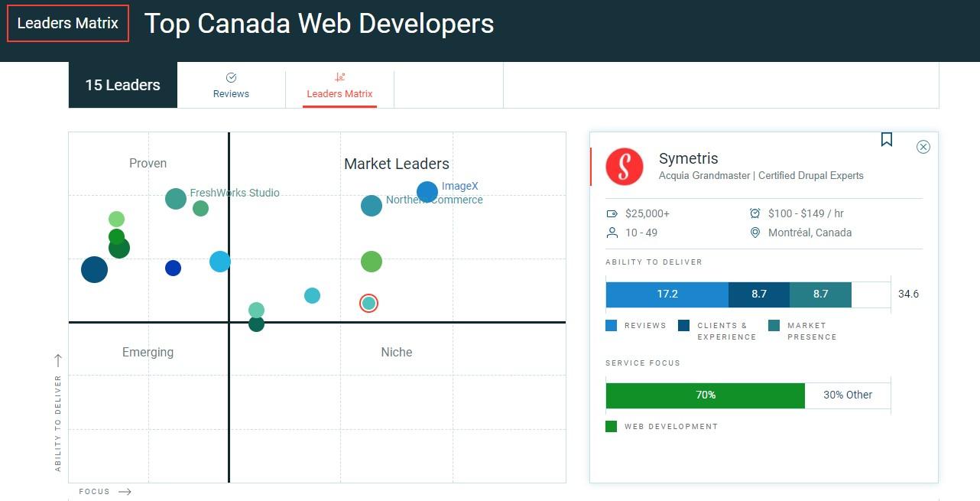Click the Market Leaders quadrant label
The width and height of the screenshot is (980, 501).
click(397, 164)
